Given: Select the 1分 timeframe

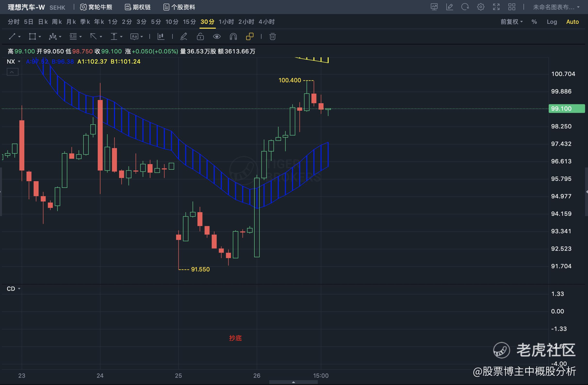Looking at the screenshot, I should click(113, 22).
